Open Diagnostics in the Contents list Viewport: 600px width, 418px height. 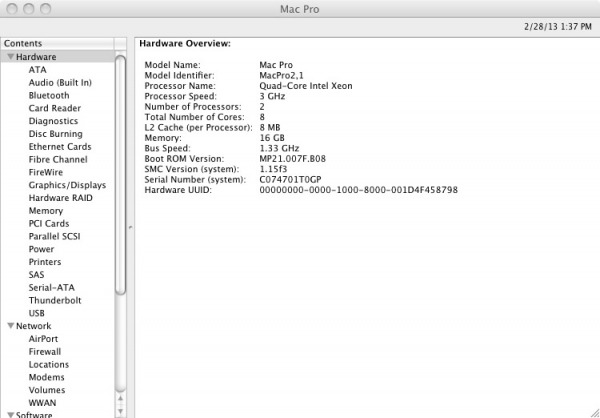[53, 121]
